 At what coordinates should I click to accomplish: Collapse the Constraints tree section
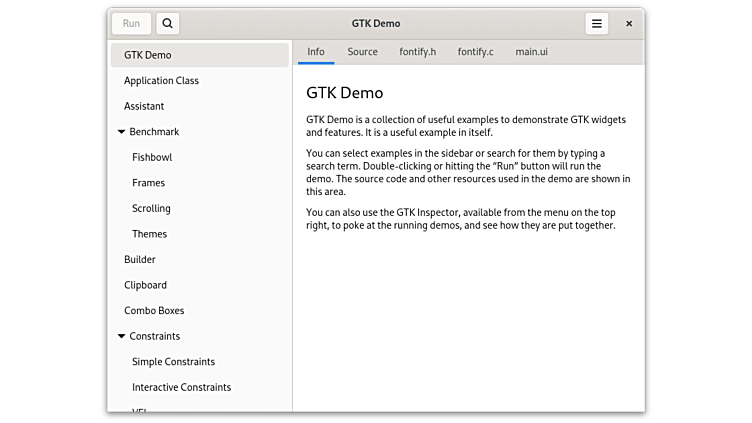pyautogui.click(x=122, y=337)
